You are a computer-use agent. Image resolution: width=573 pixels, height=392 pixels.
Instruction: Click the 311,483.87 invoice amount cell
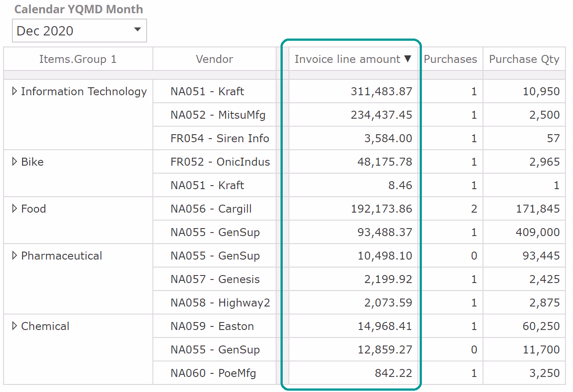(x=381, y=91)
